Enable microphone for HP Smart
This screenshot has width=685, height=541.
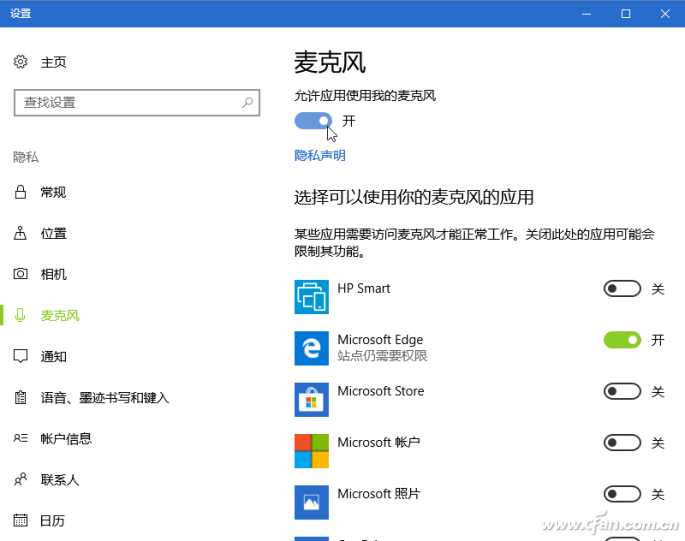(x=622, y=288)
